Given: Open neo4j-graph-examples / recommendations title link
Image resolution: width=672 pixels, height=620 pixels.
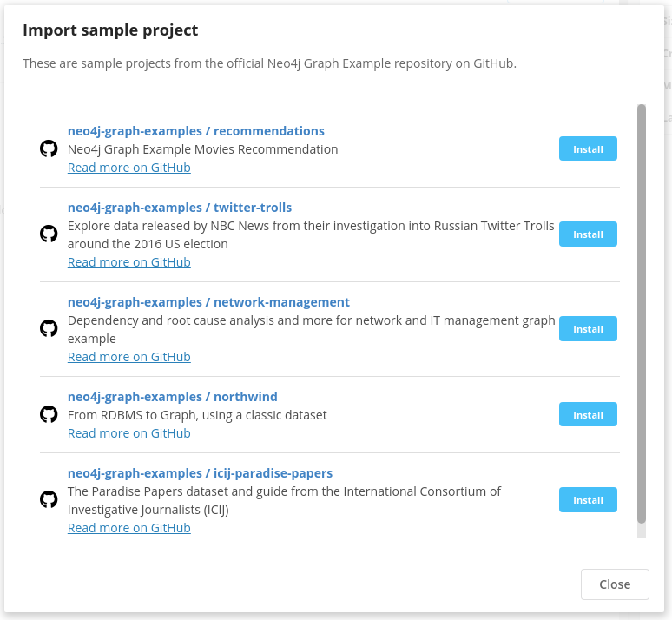Looking at the screenshot, I should click(196, 131).
